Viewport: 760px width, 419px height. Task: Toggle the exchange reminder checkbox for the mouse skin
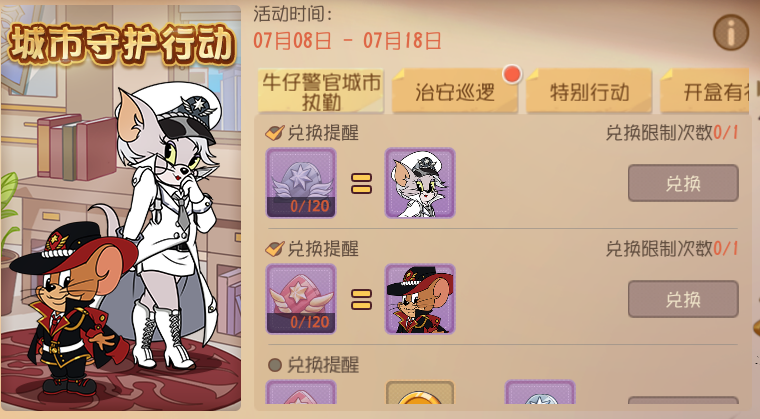pyautogui.click(x=275, y=249)
